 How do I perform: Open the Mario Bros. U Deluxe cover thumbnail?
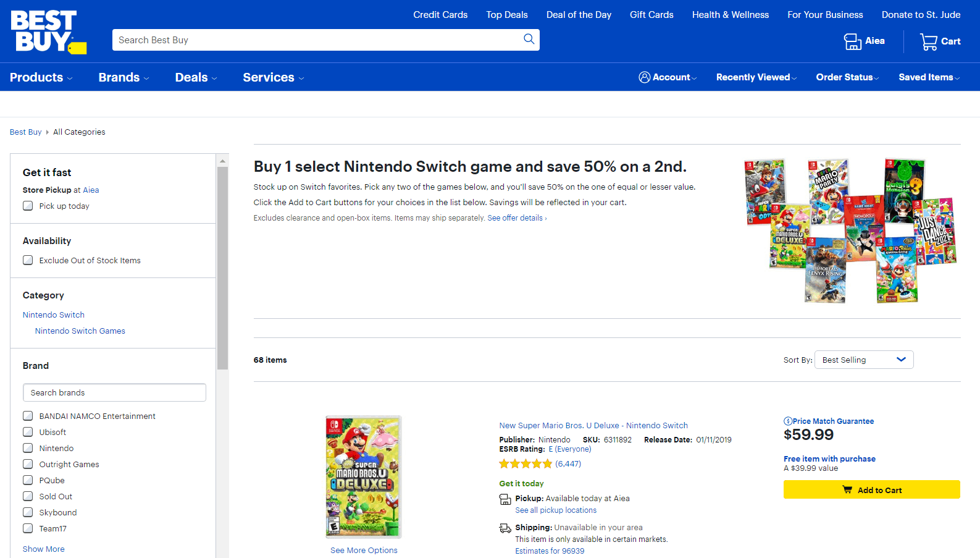(x=364, y=476)
